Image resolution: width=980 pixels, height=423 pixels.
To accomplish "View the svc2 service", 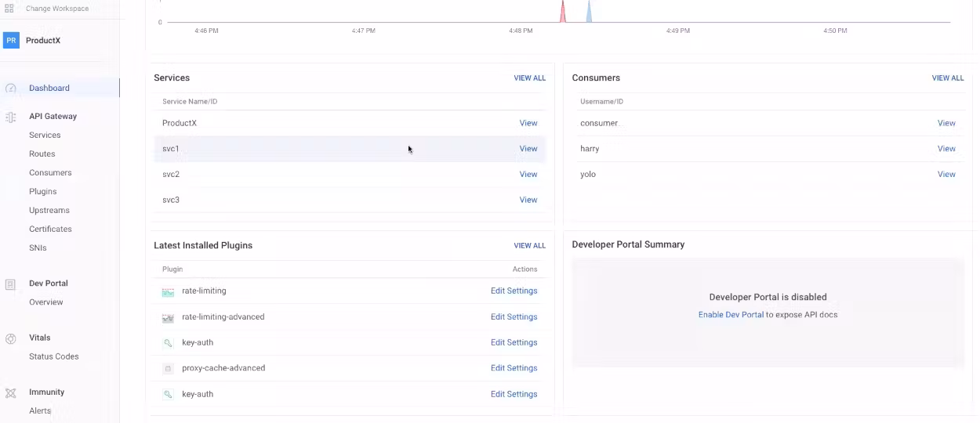I will [x=528, y=175].
